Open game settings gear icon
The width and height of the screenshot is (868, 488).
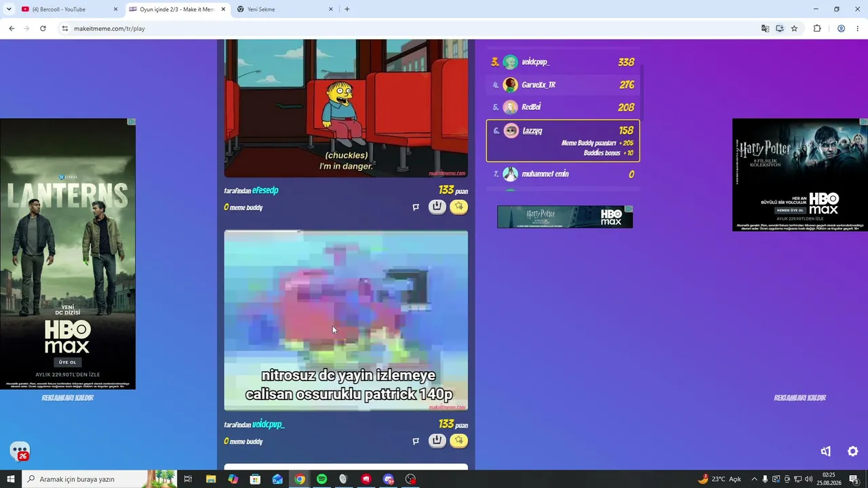click(853, 451)
